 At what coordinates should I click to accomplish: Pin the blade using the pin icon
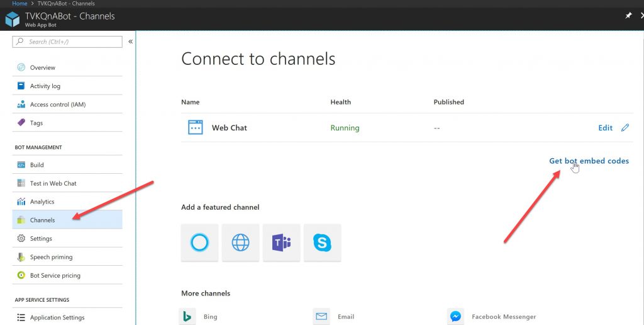tap(628, 16)
